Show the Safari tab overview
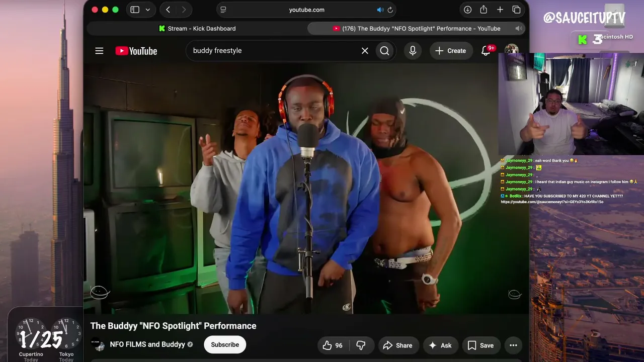Screen dimensions: 644x362 point(516,10)
